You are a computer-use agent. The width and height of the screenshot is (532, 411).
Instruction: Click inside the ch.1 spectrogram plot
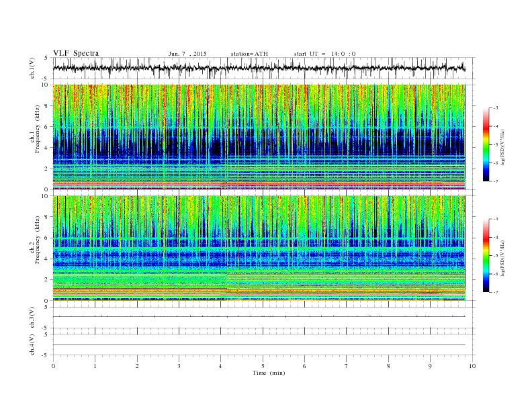click(x=259, y=137)
